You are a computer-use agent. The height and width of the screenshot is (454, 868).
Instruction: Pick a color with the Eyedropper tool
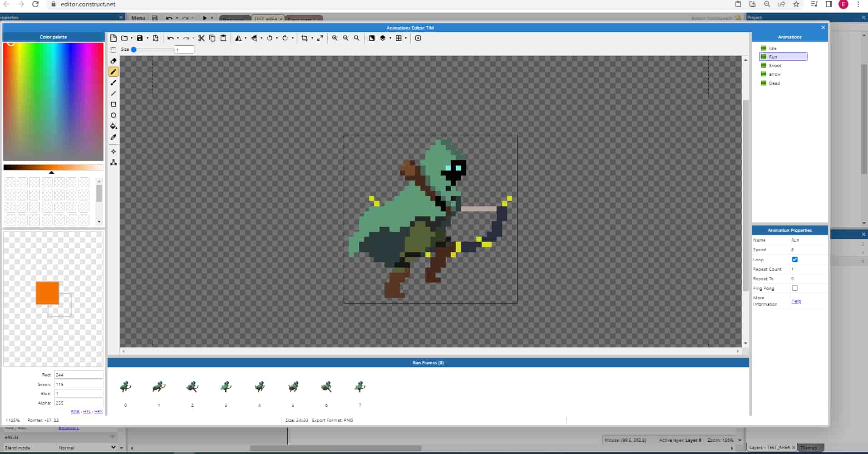[113, 137]
